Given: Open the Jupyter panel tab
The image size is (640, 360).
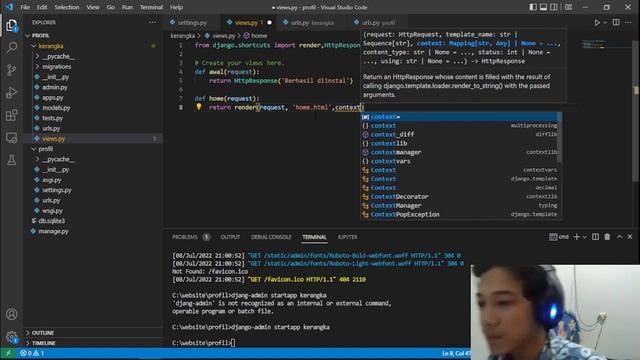Looking at the screenshot, I should (x=347, y=237).
